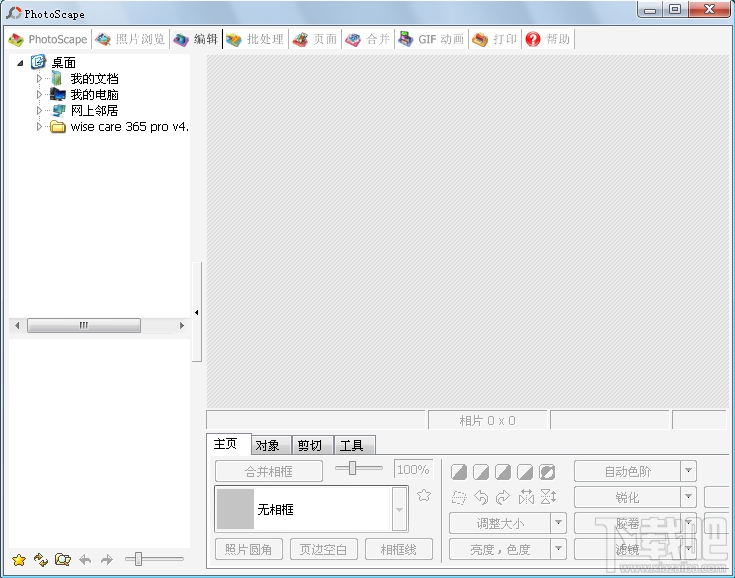This screenshot has width=735, height=578.
Task: Click the third contrast preset icon
Action: click(502, 472)
